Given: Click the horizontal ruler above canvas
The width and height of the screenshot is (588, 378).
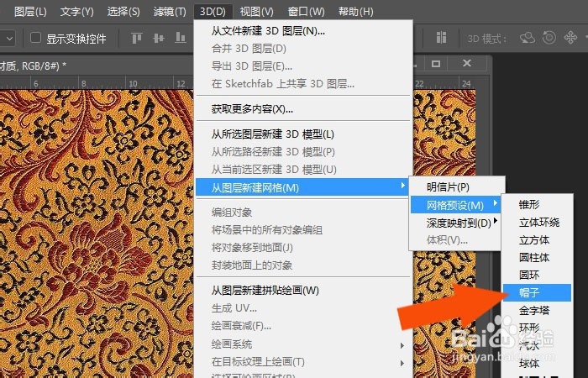Looking at the screenshot, I should 97,83.
